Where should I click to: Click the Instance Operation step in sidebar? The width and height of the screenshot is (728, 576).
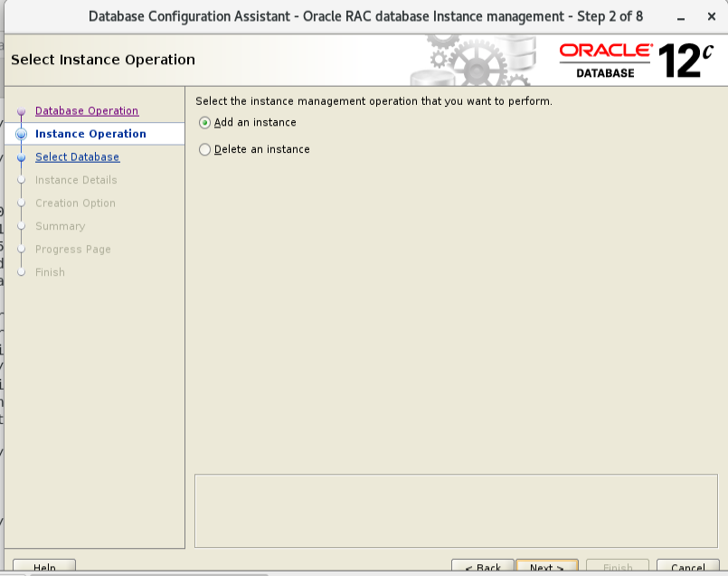coord(90,134)
